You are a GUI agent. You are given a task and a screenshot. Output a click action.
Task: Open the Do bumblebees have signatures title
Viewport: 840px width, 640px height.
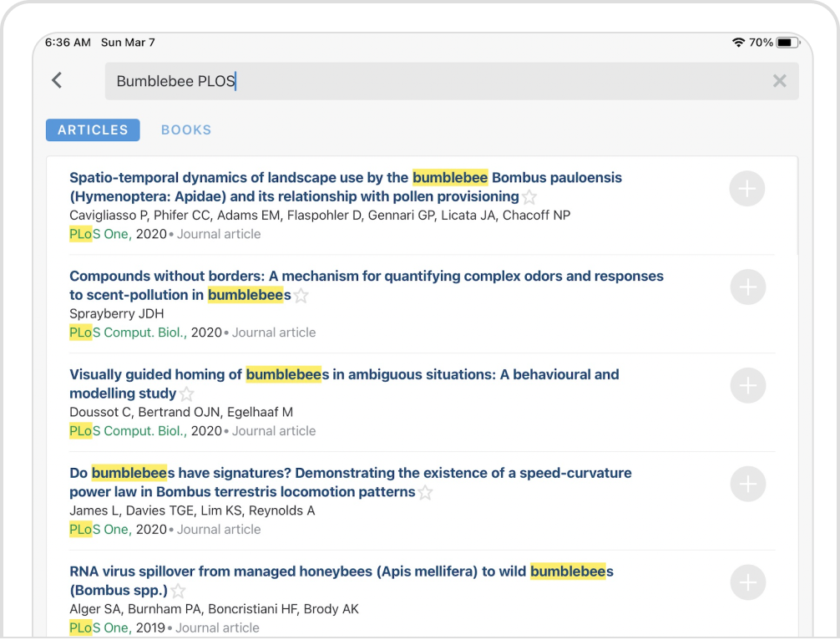[x=351, y=482]
